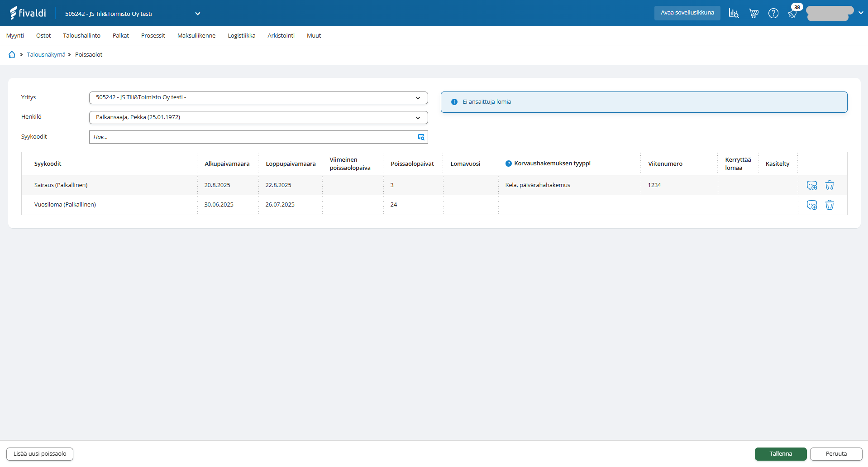Delete the Vuosiloma (Palkallinen) absence row
The height and width of the screenshot is (467, 868).
(x=829, y=205)
